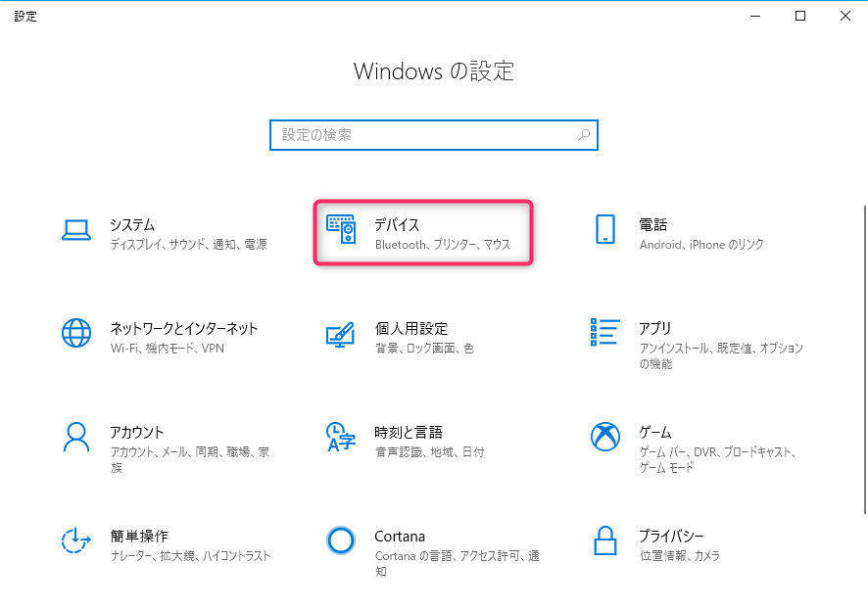Open the デバイス settings text link

(398, 225)
